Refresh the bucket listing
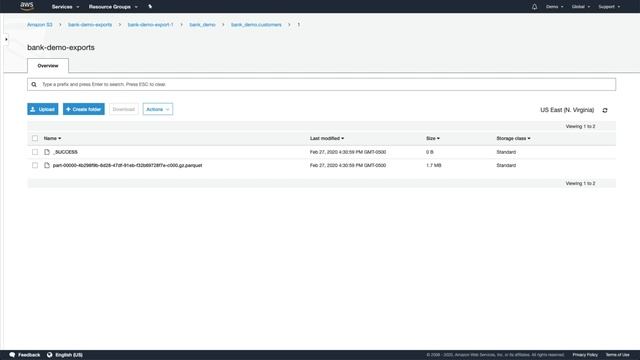Image resolution: width=640 pixels, height=360 pixels. (x=605, y=110)
